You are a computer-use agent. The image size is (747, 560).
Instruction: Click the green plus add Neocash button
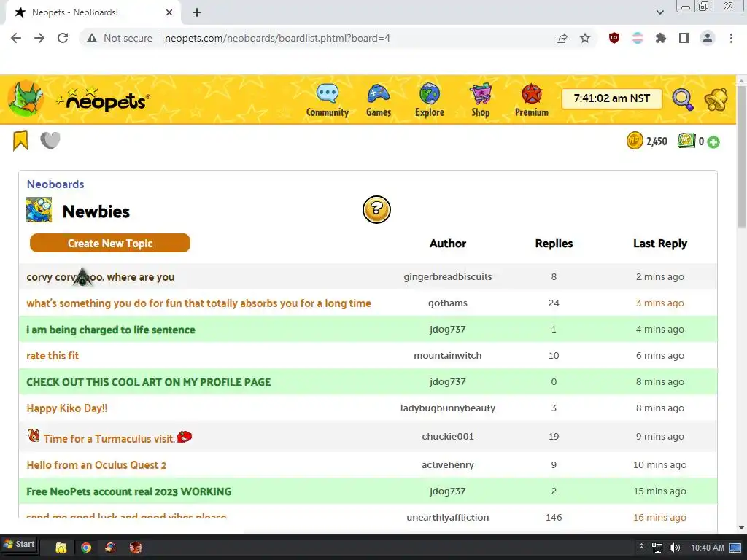[713, 142]
